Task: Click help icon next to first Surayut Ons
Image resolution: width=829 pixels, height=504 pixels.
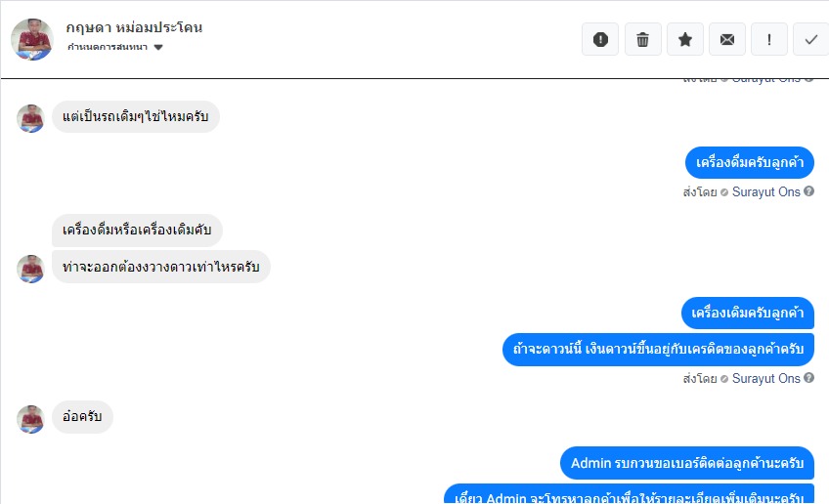Action: pos(808,191)
